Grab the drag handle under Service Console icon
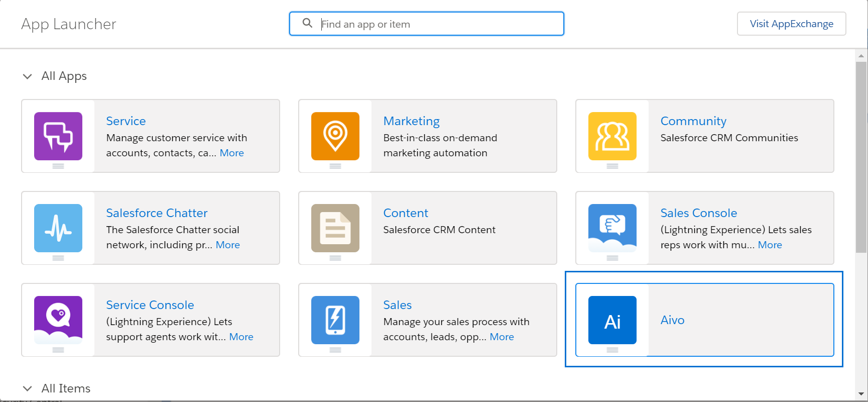 pos(58,350)
